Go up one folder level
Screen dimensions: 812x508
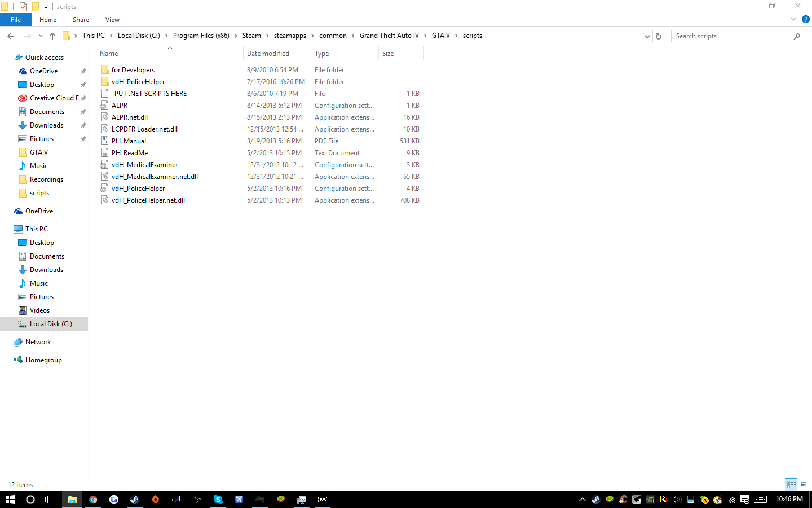tap(52, 36)
